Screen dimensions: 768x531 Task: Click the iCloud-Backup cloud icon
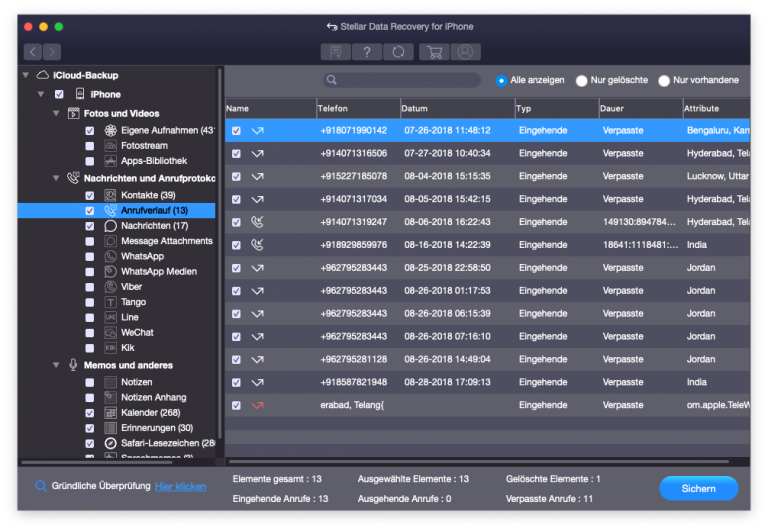pyautogui.click(x=43, y=75)
